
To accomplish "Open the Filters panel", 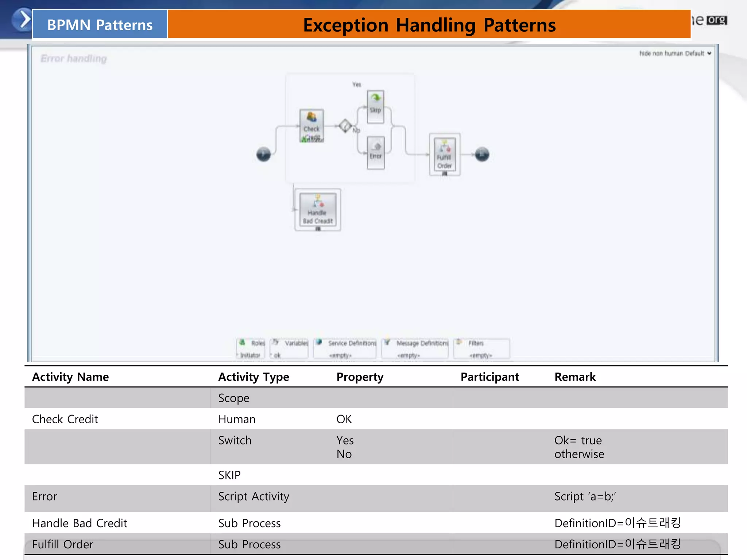I will pyautogui.click(x=476, y=343).
